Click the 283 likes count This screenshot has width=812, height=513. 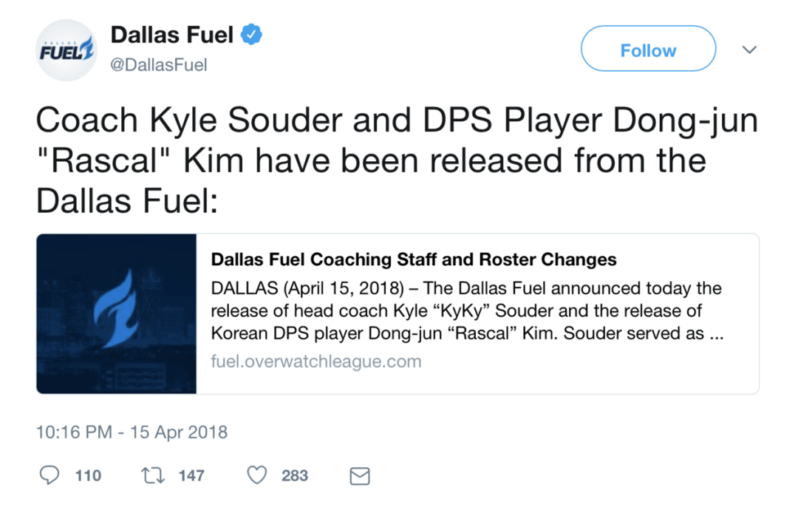[295, 475]
